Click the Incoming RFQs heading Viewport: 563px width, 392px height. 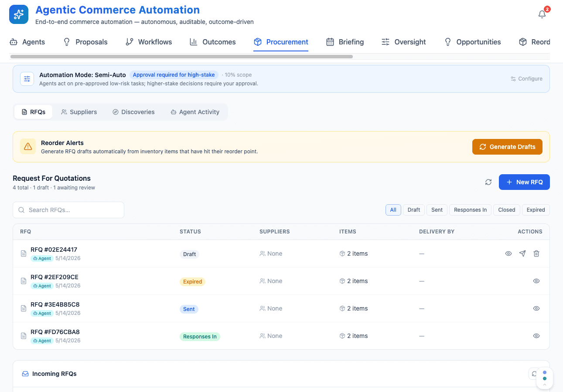pos(55,374)
